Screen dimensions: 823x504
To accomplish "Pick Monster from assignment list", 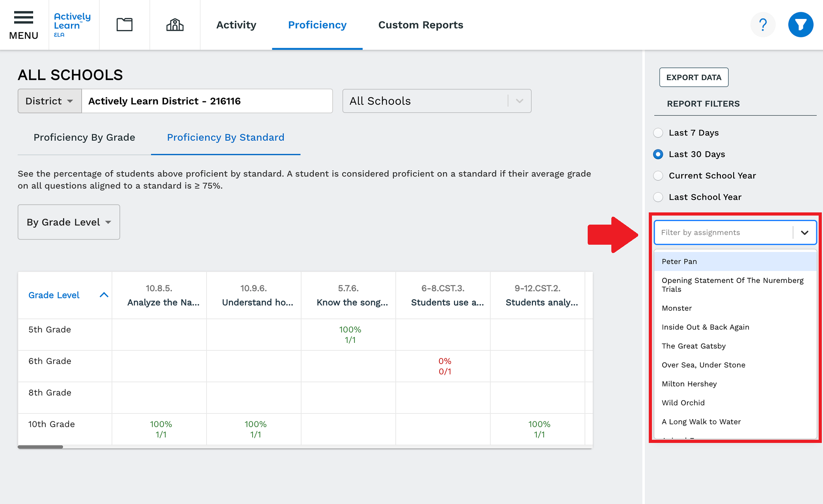I will 735,308.
